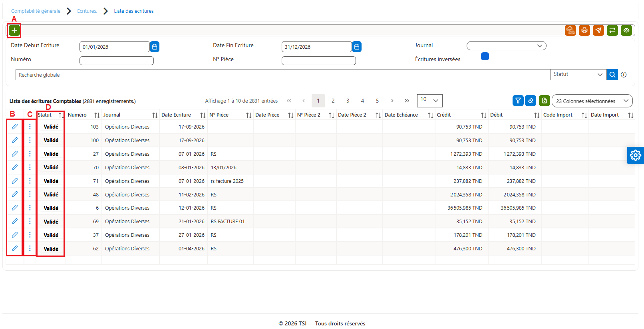Click the Ecritures breadcrumb link

[x=87, y=11]
